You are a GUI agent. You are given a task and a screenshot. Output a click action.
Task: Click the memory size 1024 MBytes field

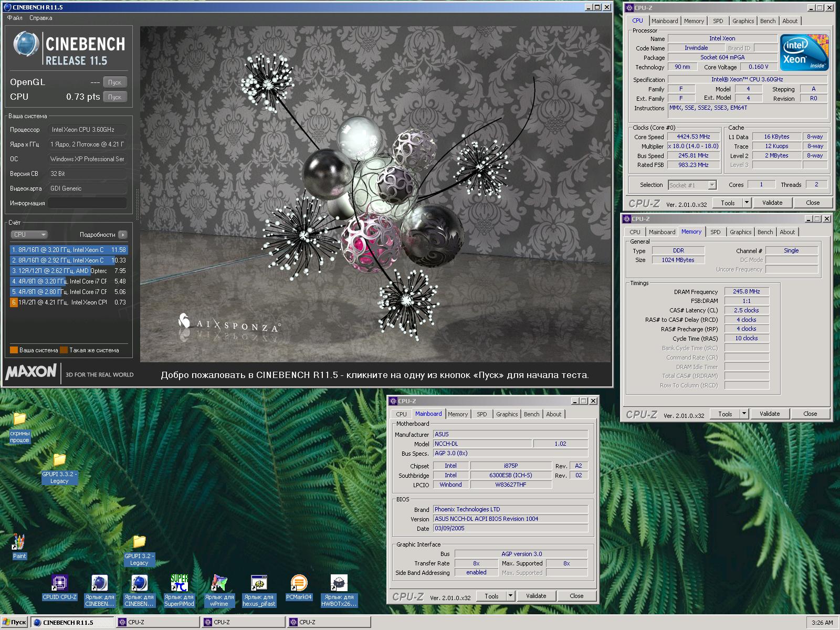(678, 260)
